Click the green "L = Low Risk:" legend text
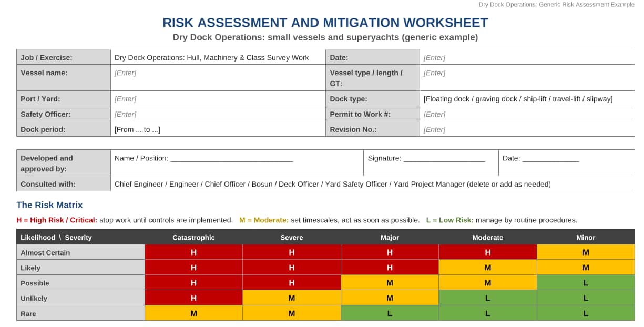Viewport: 644px width, 327px height. 449,220
